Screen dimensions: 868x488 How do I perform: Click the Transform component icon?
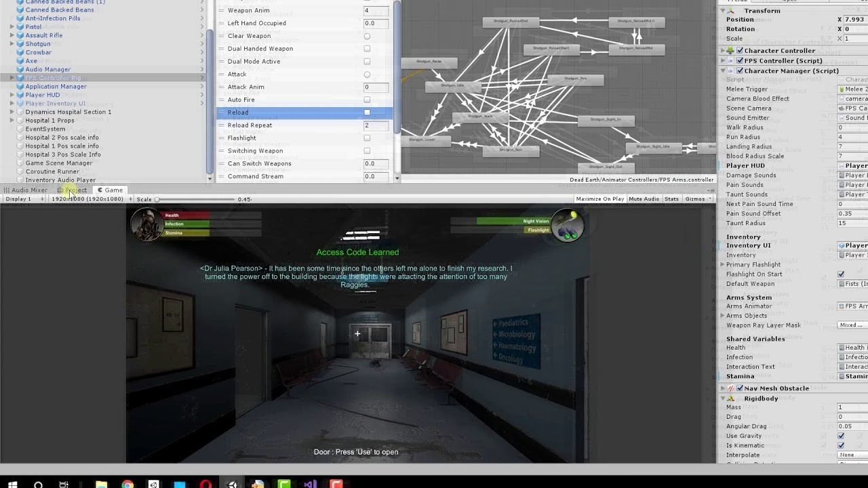(730, 11)
